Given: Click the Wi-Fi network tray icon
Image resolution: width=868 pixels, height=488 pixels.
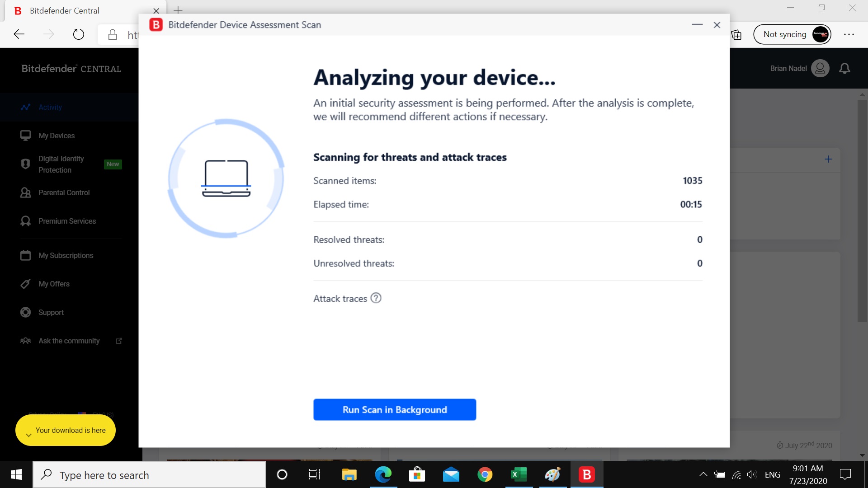Looking at the screenshot, I should (736, 474).
